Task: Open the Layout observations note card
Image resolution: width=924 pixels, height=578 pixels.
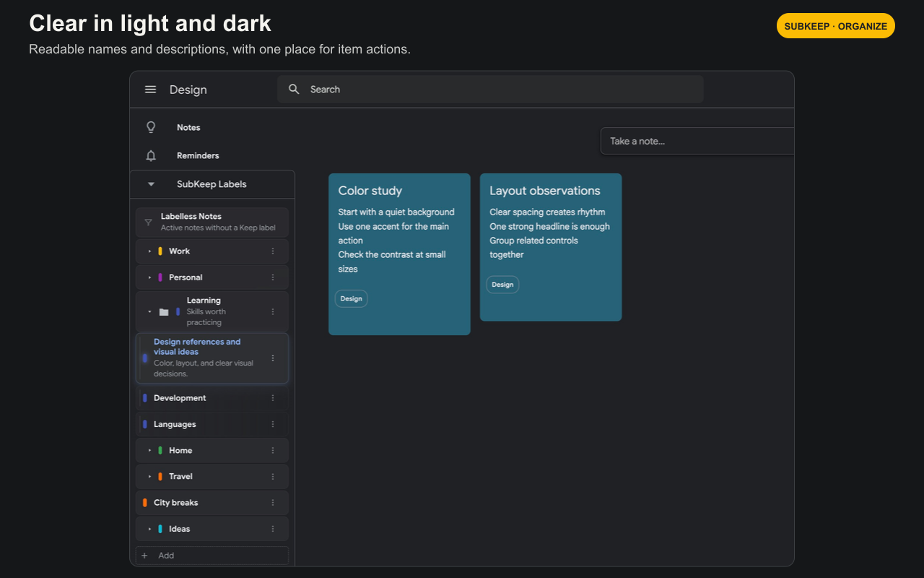Action: 551,247
